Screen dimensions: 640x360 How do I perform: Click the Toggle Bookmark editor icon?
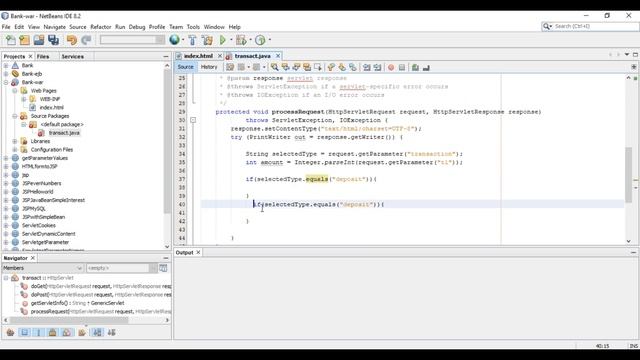pyautogui.click(x=353, y=67)
